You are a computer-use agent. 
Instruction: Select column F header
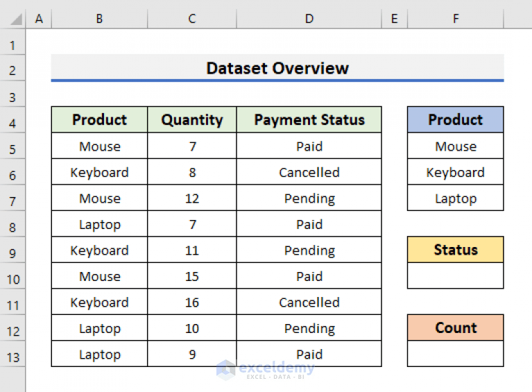coord(456,18)
